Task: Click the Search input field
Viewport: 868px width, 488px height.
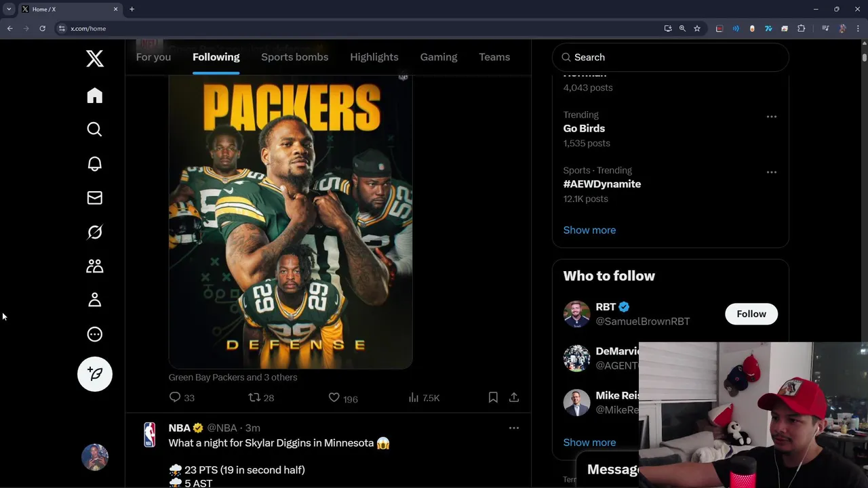Action: pos(671,57)
